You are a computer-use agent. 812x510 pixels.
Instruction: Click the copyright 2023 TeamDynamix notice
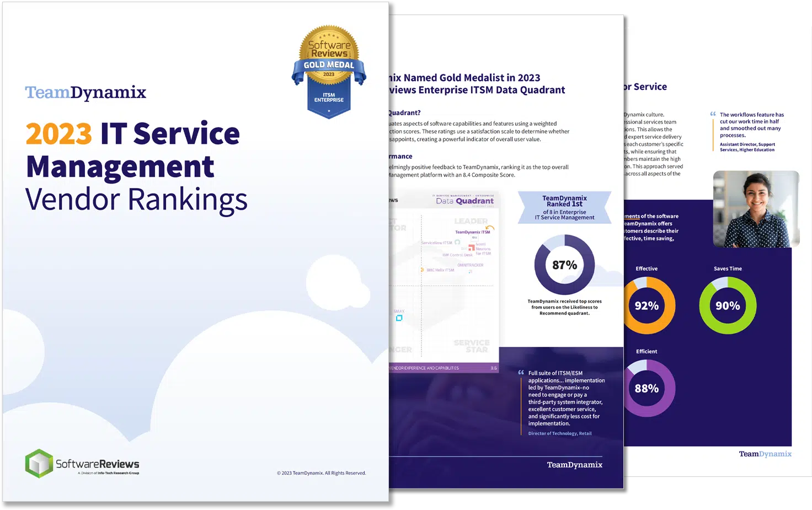click(x=321, y=473)
